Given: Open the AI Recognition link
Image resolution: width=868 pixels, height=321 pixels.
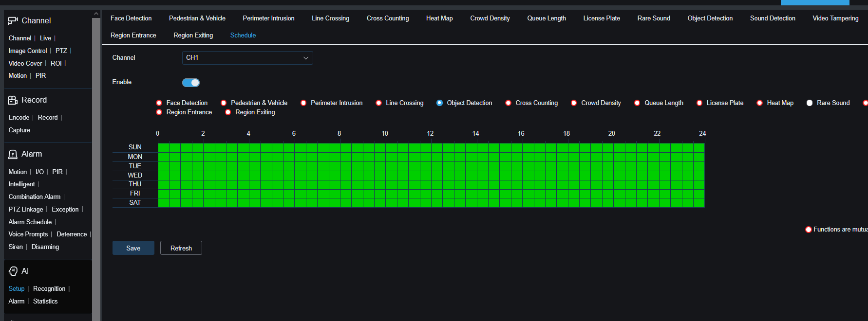Looking at the screenshot, I should point(49,289).
